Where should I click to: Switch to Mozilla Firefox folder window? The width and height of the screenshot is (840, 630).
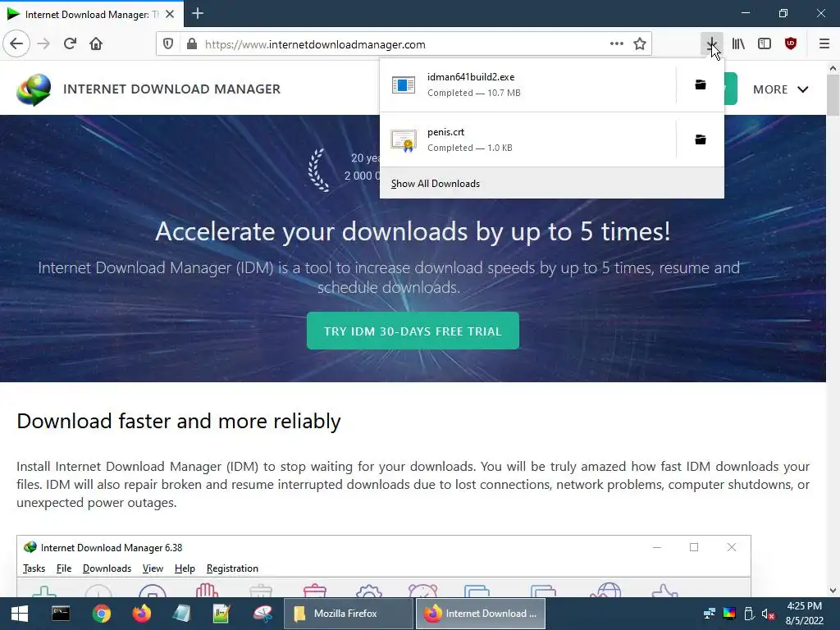pos(349,614)
